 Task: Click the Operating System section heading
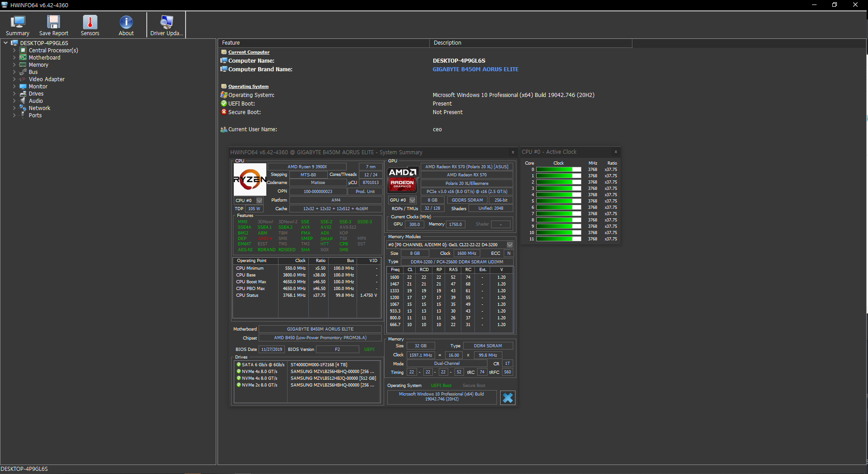(x=248, y=86)
